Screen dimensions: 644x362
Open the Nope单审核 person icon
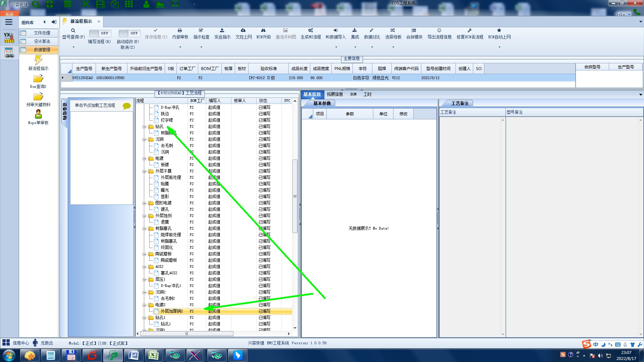[x=38, y=114]
